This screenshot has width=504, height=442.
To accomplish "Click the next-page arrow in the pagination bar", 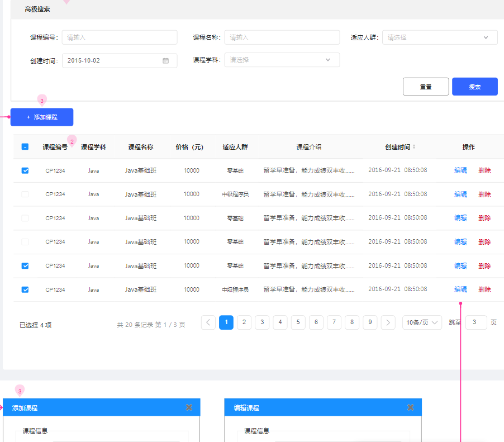I will [x=388, y=322].
